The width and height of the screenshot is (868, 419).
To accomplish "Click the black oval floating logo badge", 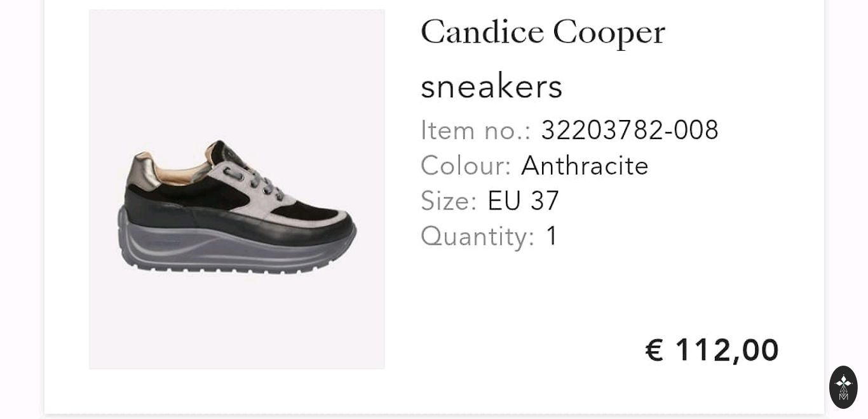I will (x=843, y=387).
